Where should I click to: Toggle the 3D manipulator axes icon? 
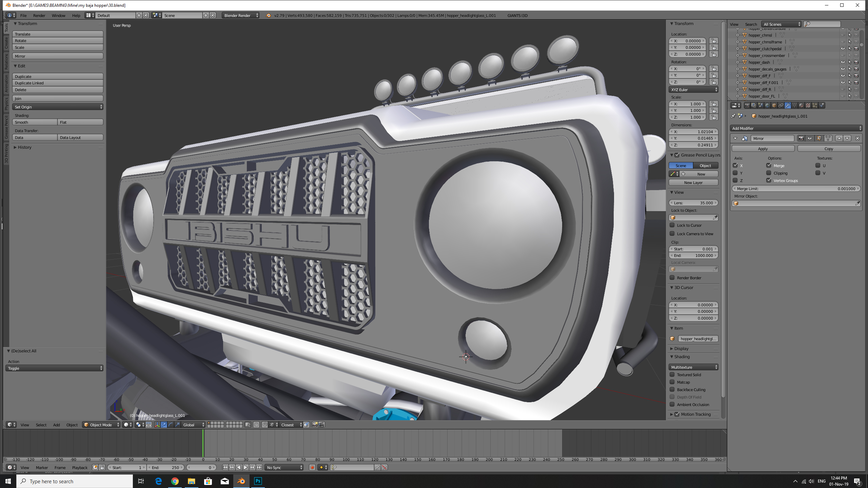pos(157,425)
